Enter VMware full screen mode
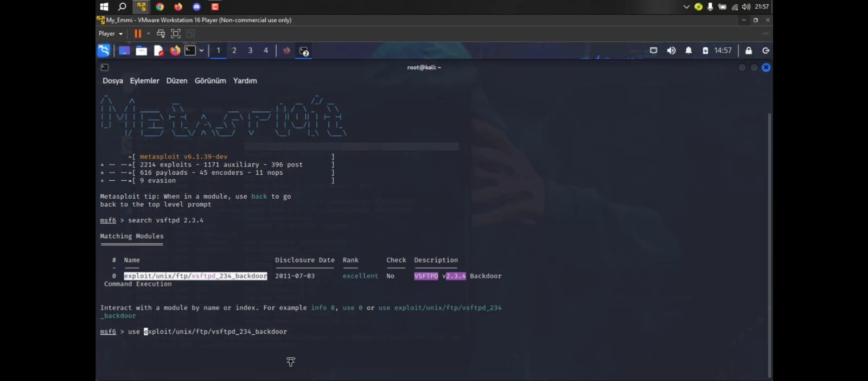This screenshot has height=381, width=868. pyautogui.click(x=176, y=34)
